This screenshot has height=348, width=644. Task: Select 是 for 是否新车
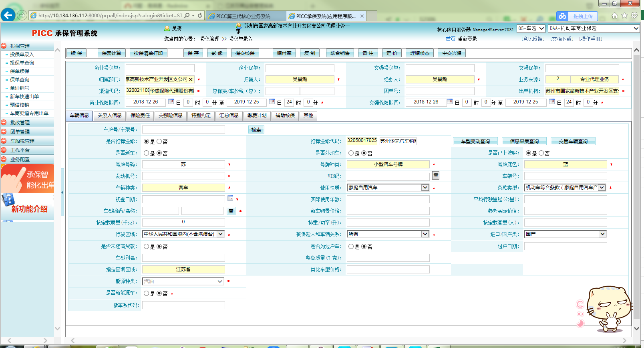[147, 153]
